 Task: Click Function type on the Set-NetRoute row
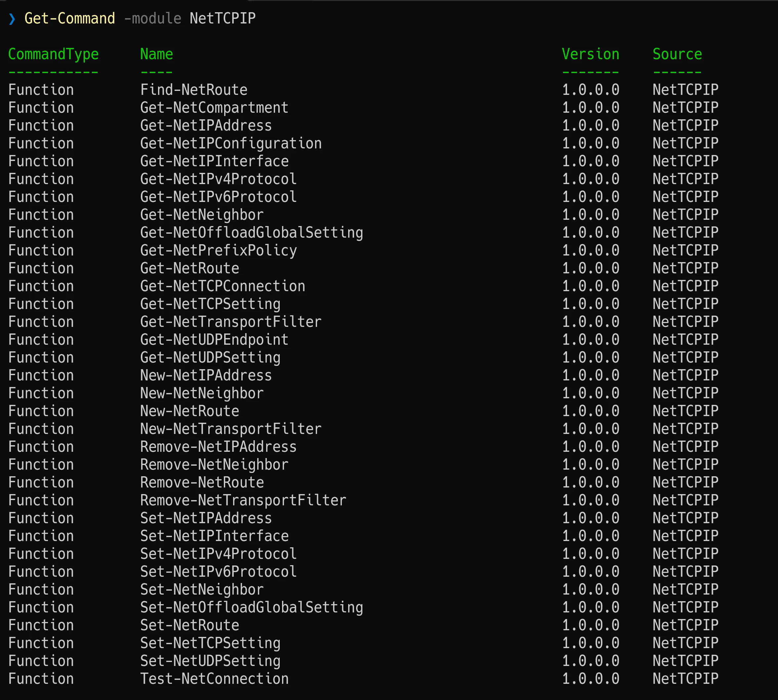41,625
